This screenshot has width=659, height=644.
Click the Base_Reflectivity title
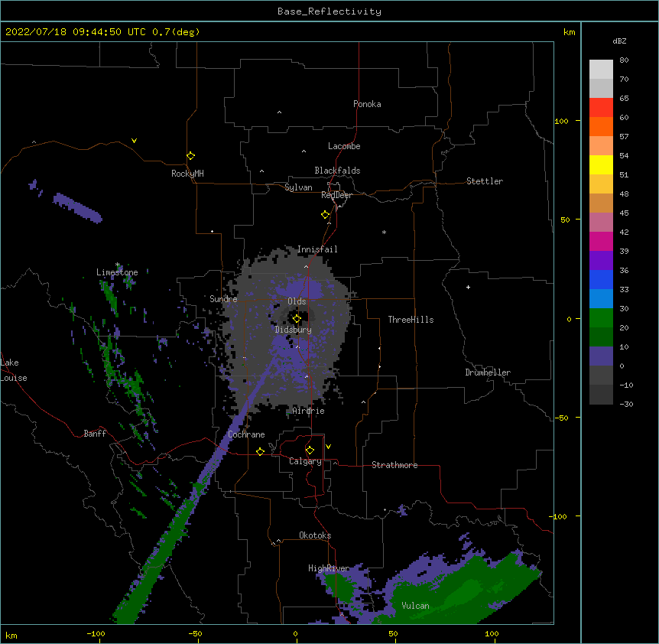pyautogui.click(x=329, y=11)
